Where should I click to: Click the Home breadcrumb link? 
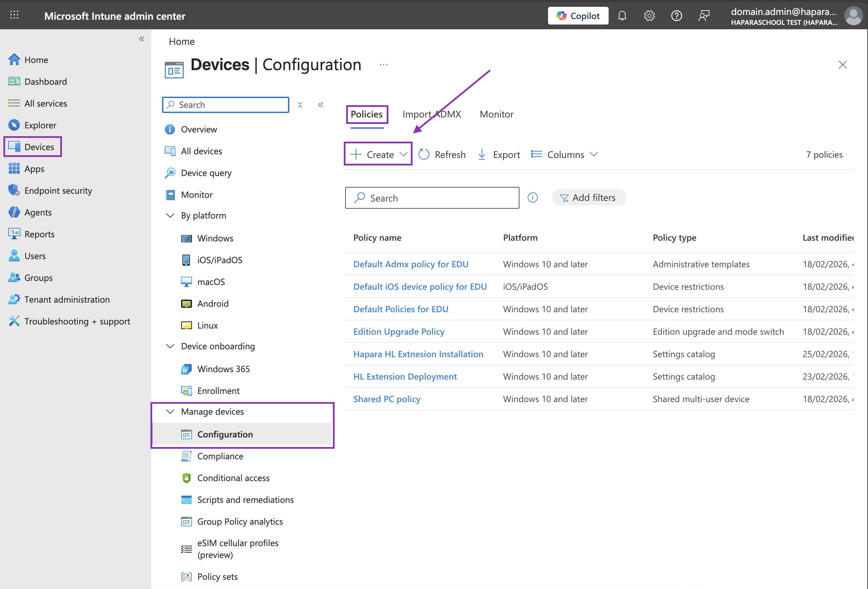tap(181, 42)
